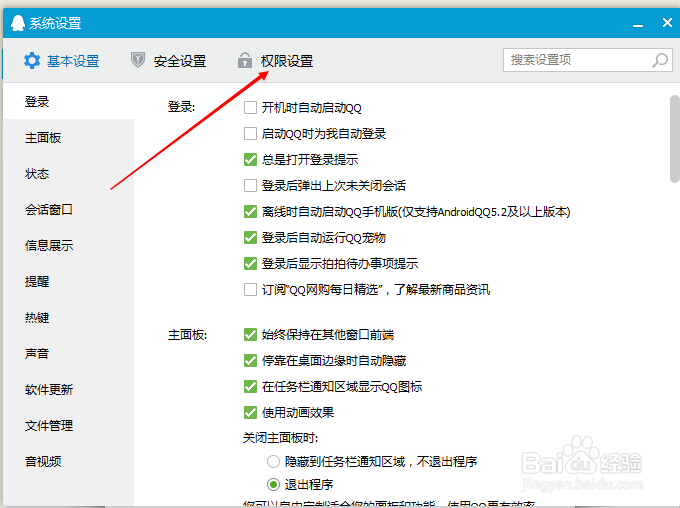Minimize the 系统设置 window
Viewport: 680px width, 508px height.
[x=638, y=24]
